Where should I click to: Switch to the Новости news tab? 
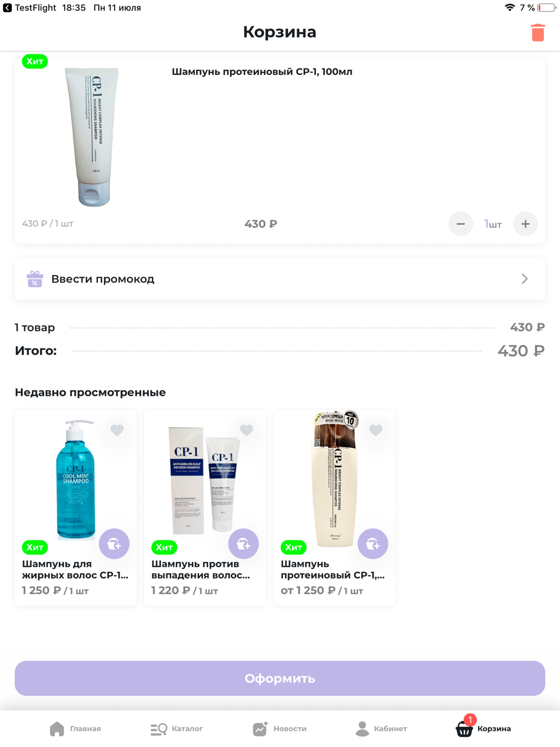[279, 729]
